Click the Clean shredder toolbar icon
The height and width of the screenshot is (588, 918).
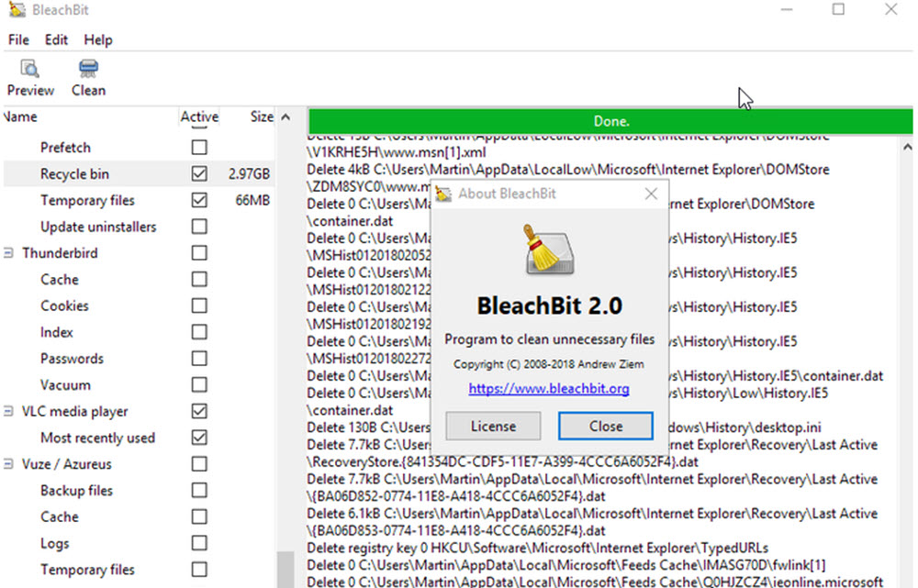[x=88, y=69]
